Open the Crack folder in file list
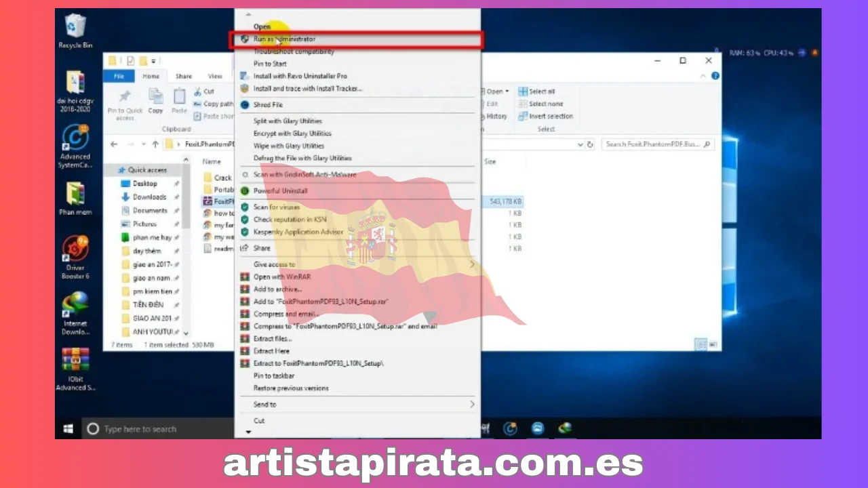This screenshot has height=488, width=868. click(218, 178)
